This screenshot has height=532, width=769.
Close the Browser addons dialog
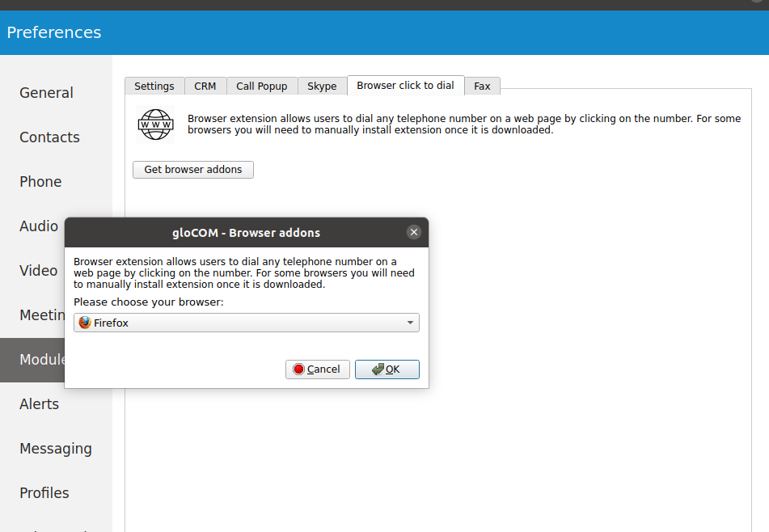point(414,232)
